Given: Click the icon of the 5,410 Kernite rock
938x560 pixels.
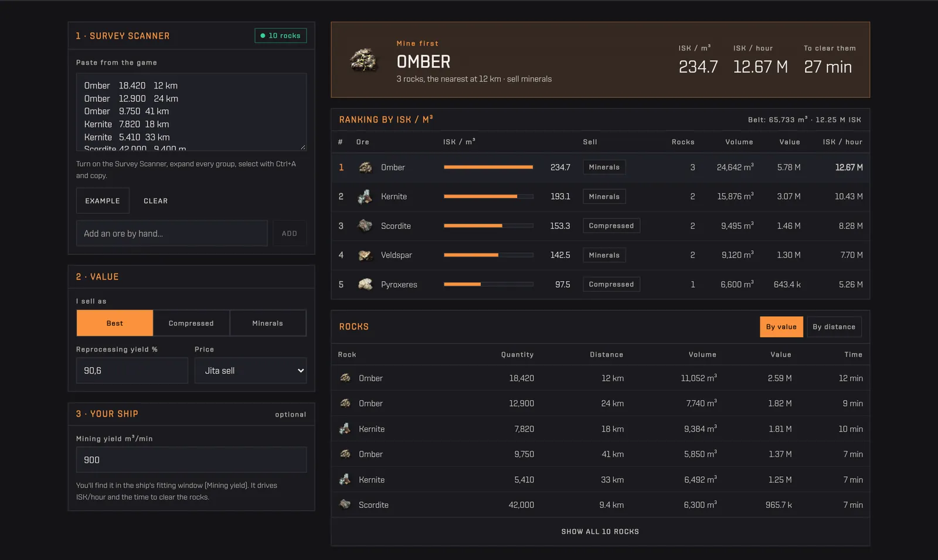Looking at the screenshot, I should (x=345, y=479).
